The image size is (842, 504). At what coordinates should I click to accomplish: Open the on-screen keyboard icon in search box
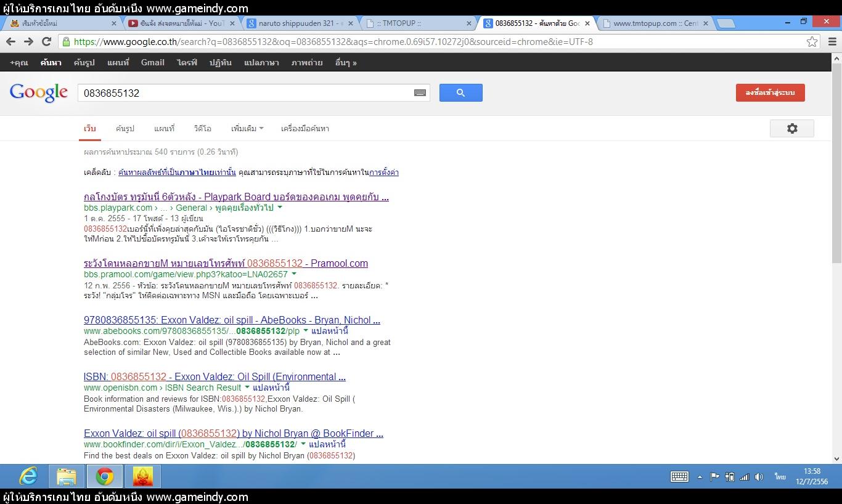coord(420,93)
